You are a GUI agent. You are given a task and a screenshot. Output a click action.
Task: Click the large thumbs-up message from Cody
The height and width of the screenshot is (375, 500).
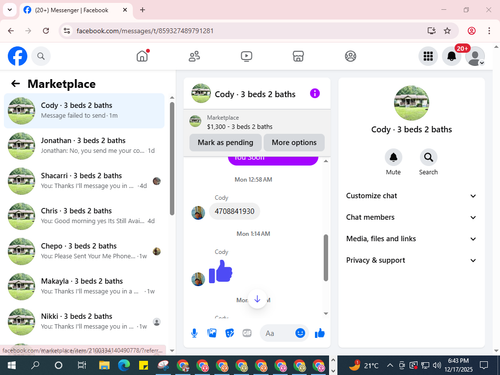pyautogui.click(x=221, y=271)
